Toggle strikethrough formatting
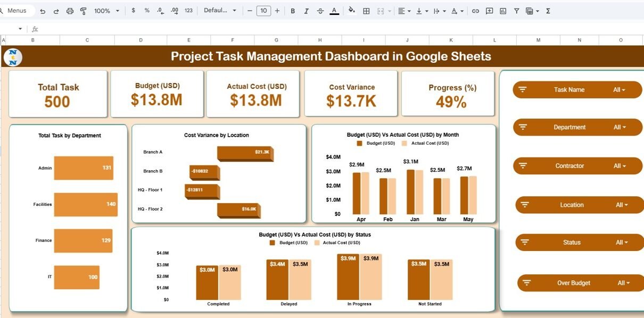Viewport: 644px width, 318px height. (x=320, y=11)
